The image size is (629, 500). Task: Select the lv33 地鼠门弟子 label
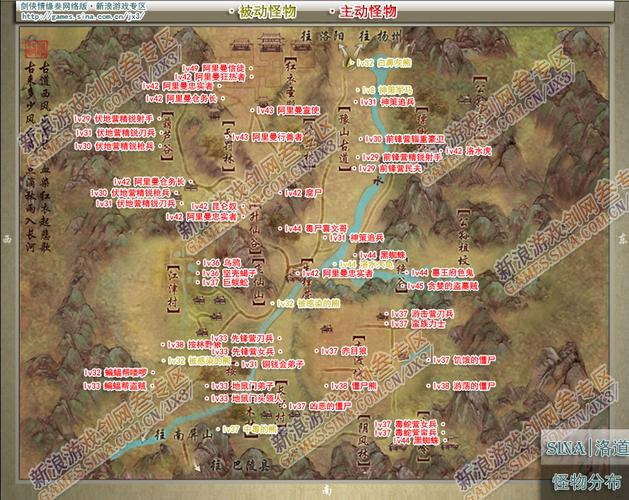pyautogui.click(x=243, y=386)
